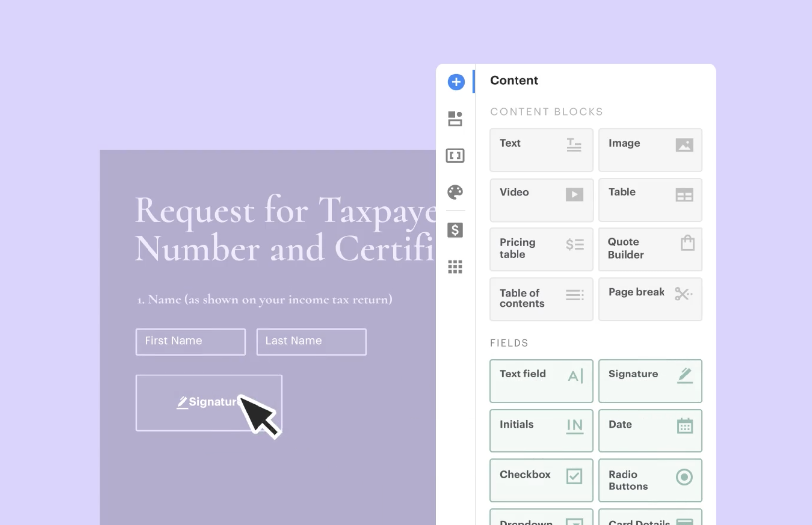Pick the Checkbox field
The height and width of the screenshot is (525, 812).
point(541,480)
